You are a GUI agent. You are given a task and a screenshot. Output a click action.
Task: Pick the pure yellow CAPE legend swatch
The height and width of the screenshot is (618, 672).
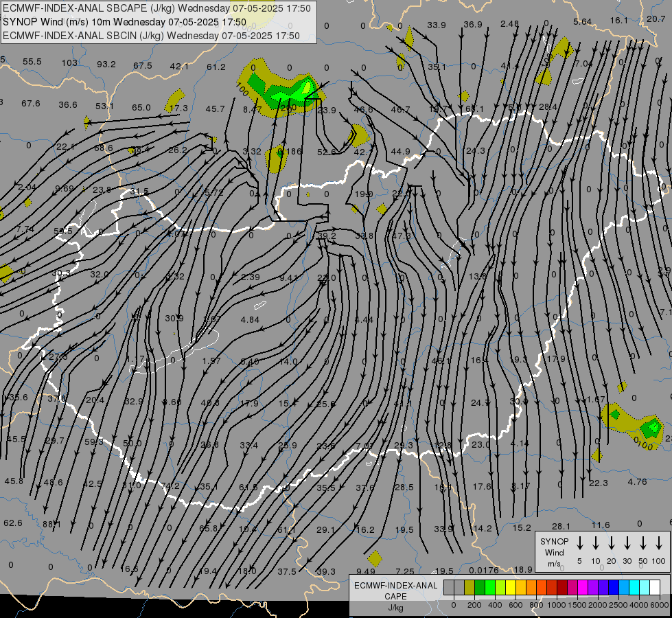pyautogui.click(x=511, y=588)
